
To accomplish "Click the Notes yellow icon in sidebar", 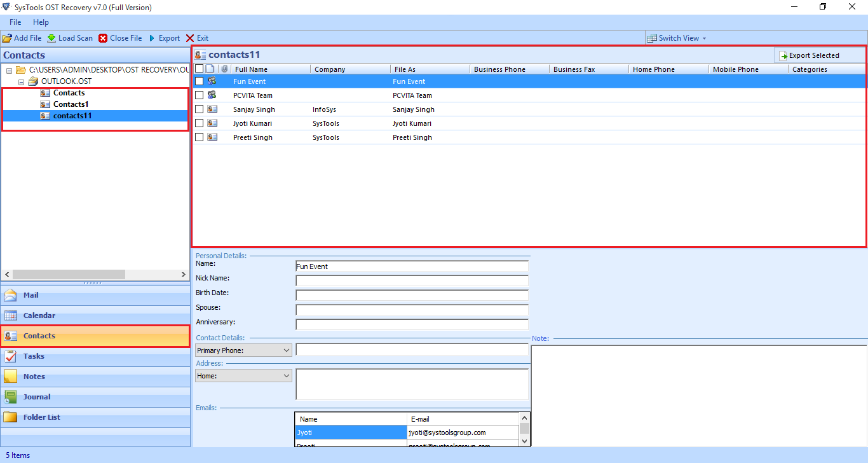I will [x=11, y=377].
